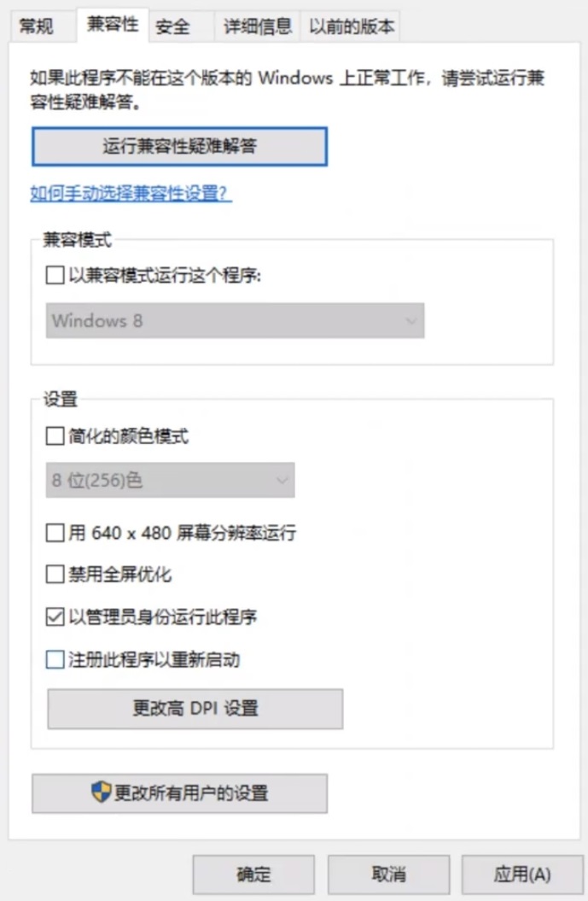Click 运行兼容性疑难解答 button
588x901 pixels.
(179, 147)
